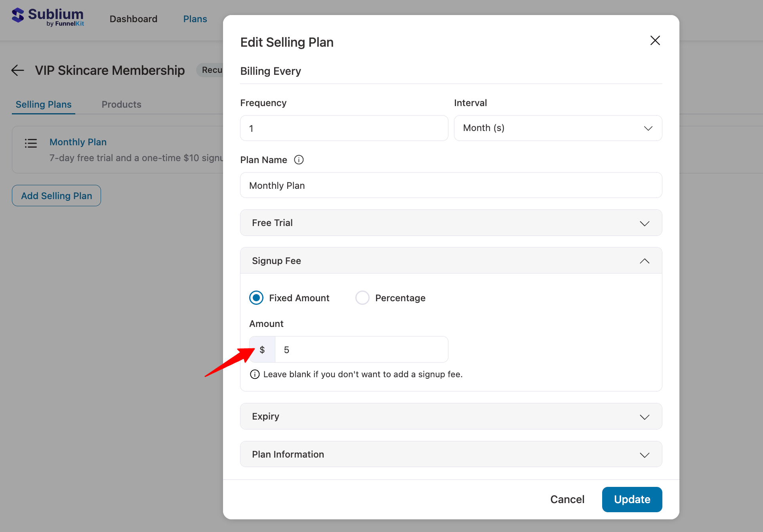This screenshot has height=532, width=763.
Task: Open the Plans menu item
Action: click(195, 19)
